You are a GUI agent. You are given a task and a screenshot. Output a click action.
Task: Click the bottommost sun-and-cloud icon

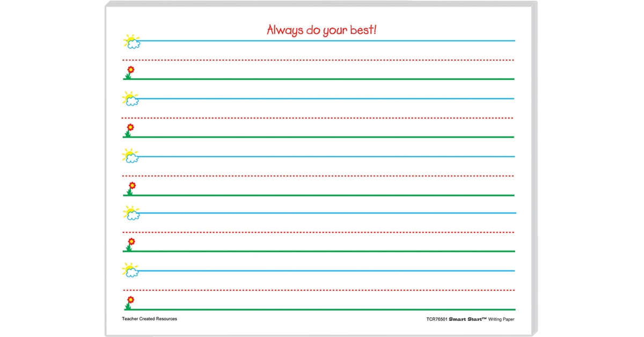(131, 269)
